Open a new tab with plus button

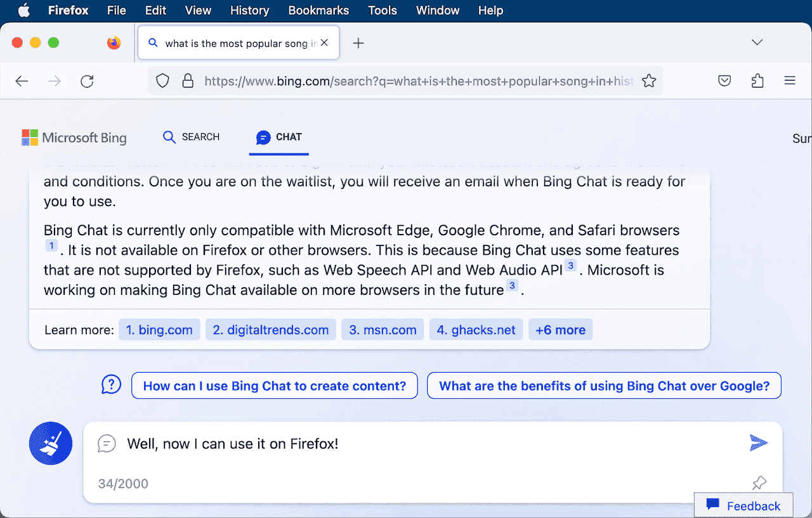pyautogui.click(x=358, y=43)
